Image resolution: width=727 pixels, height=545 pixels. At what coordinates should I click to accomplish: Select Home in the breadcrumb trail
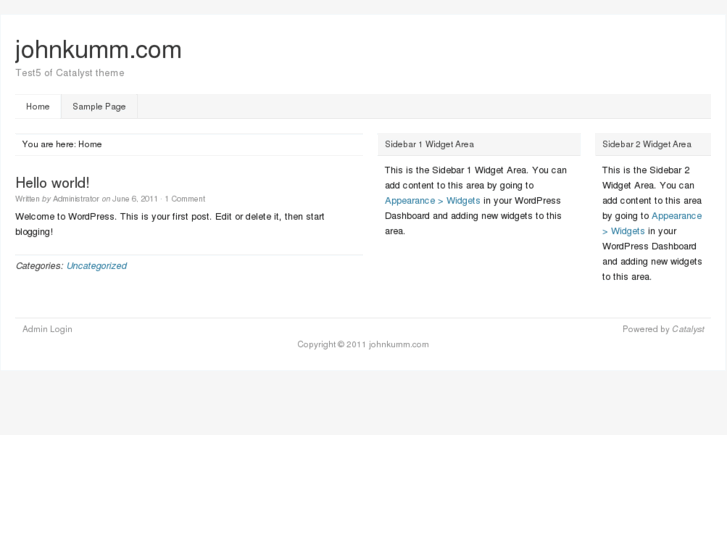[x=90, y=144]
